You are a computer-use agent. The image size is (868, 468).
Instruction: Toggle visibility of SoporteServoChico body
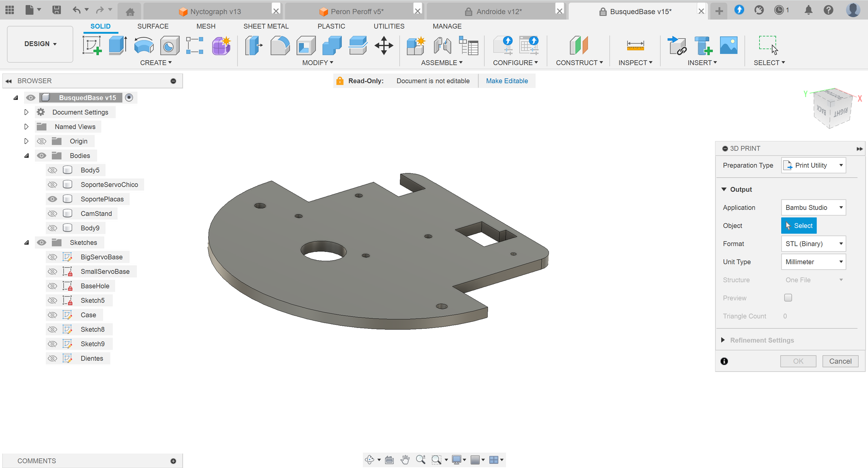point(52,185)
